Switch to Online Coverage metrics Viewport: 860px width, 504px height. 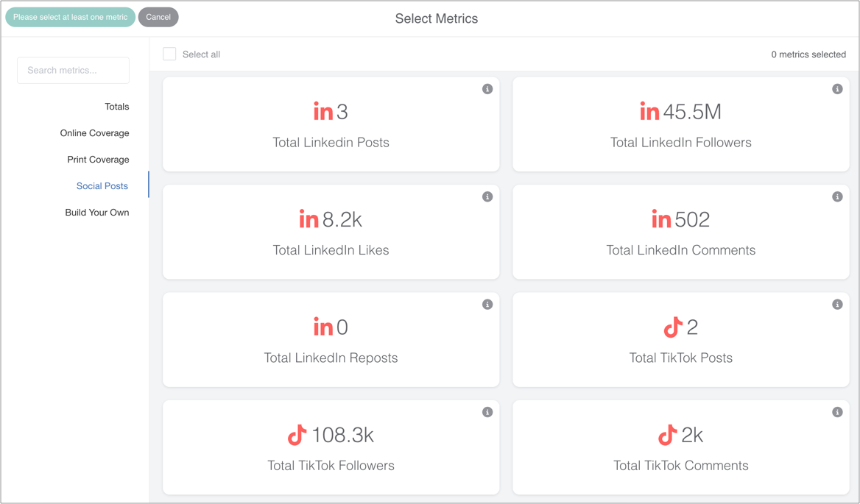click(x=94, y=133)
